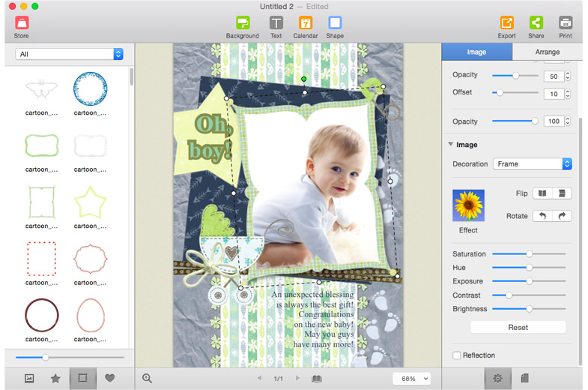Viewport: 588px width, 390px height.
Task: Open the 68% zoom level dropdown
Action: coord(412,379)
